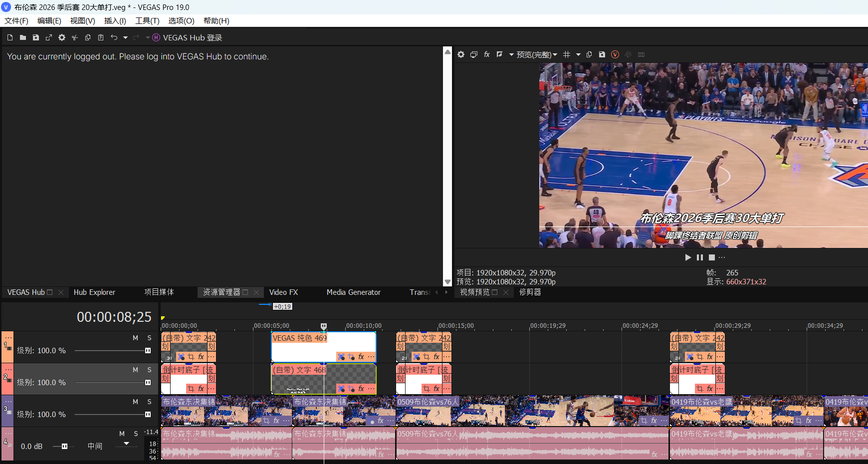
Task: Solo video track 2
Action: click(x=149, y=370)
